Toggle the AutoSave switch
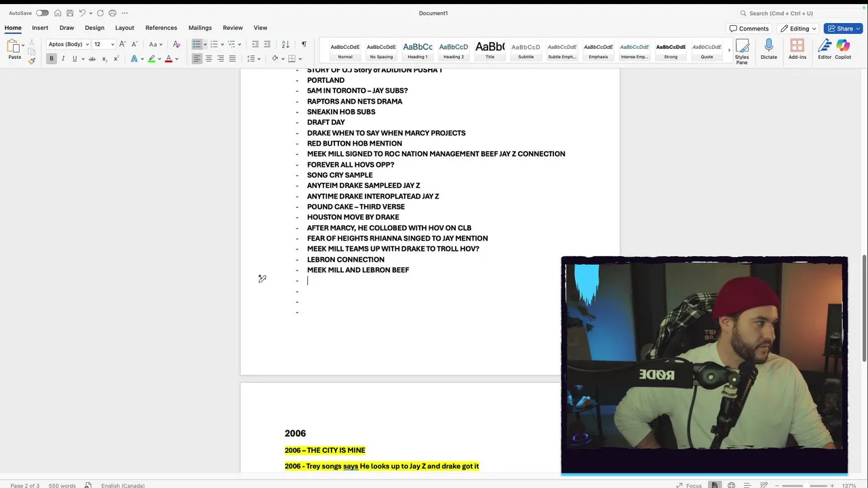Screen dimensions: 868x488 click(x=42, y=13)
